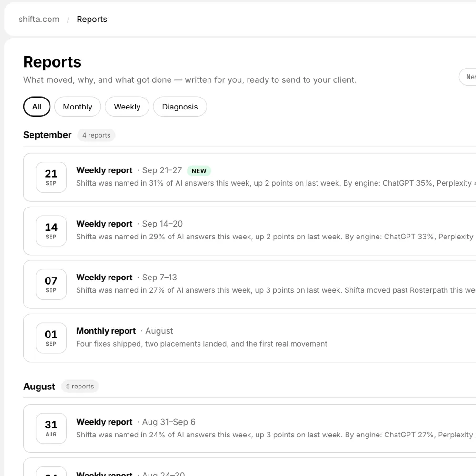Click the August section heading
The image size is (476, 476).
pos(39,387)
